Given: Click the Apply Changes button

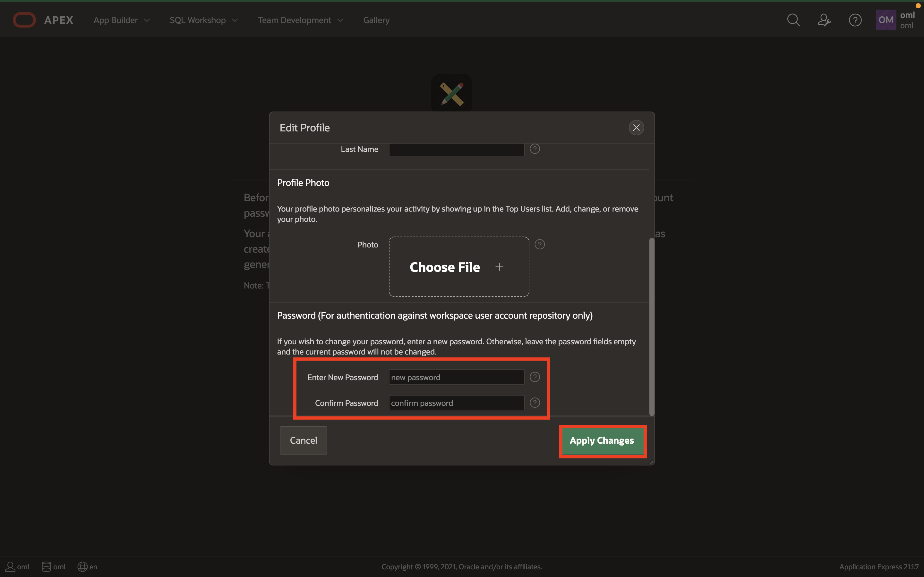Looking at the screenshot, I should click(x=602, y=440).
